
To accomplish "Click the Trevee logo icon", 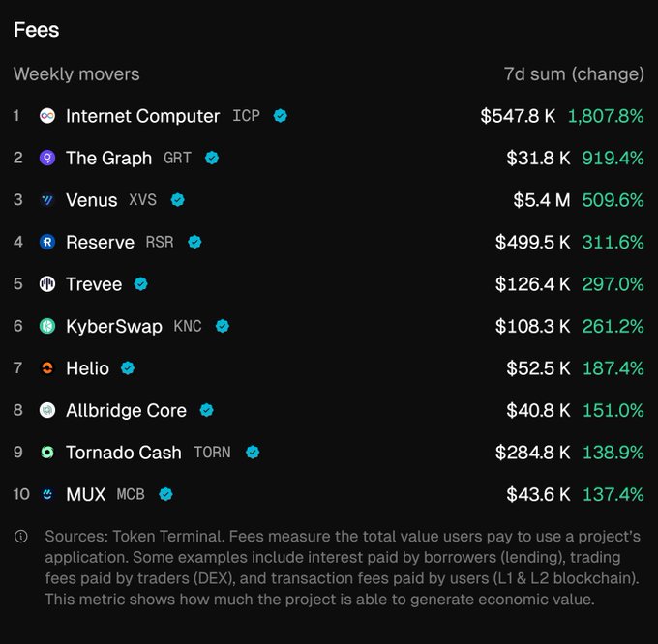I will pyautogui.click(x=46, y=284).
